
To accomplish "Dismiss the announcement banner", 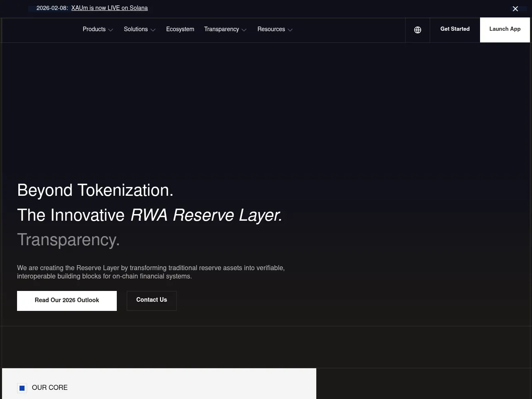I will pyautogui.click(x=515, y=9).
